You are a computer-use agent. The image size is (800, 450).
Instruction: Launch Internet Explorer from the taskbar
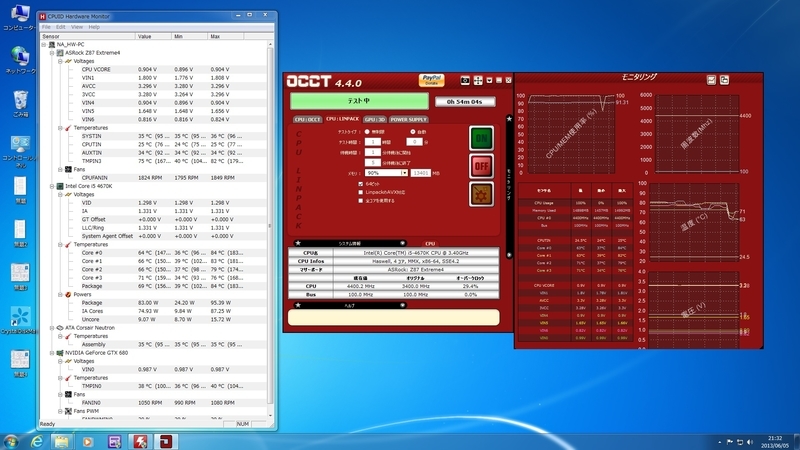tap(37, 441)
